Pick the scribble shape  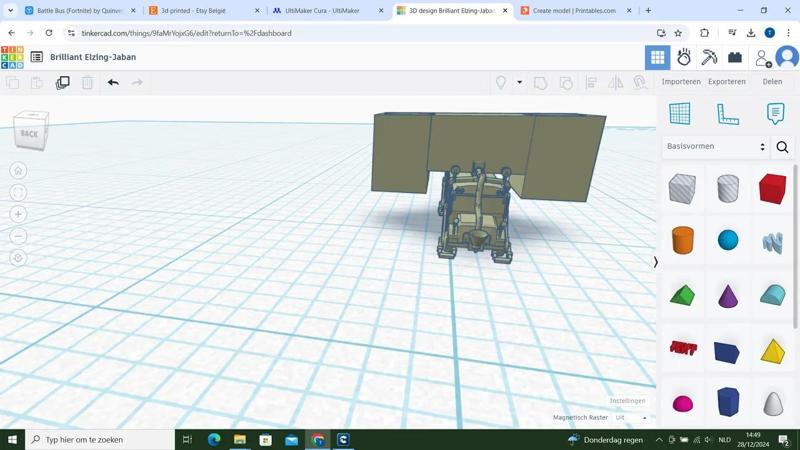(773, 242)
